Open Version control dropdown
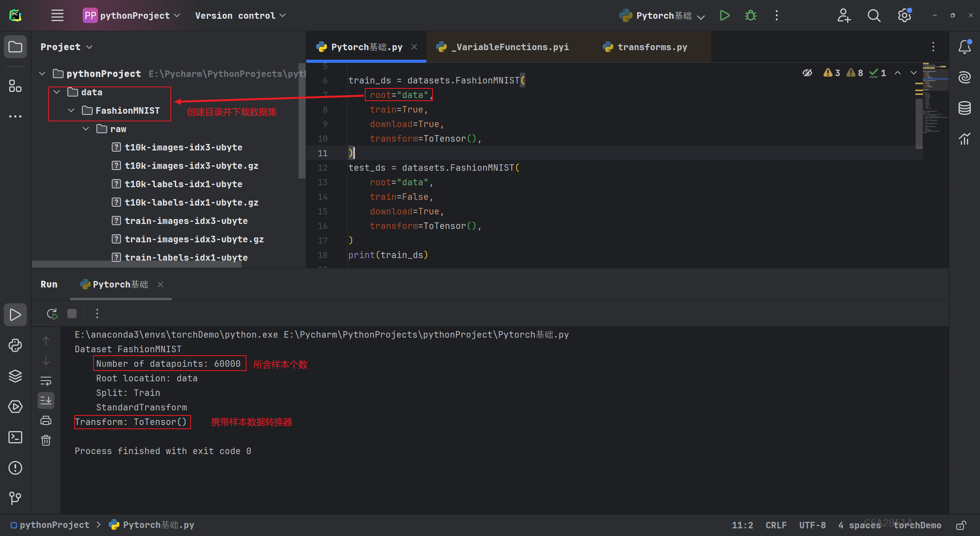 click(240, 16)
